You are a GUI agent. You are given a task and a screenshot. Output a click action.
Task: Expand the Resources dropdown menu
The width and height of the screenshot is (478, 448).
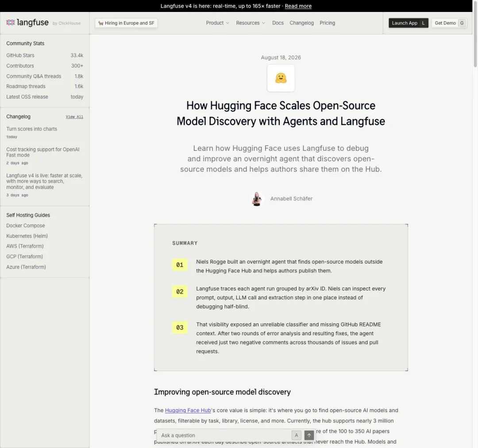pyautogui.click(x=251, y=23)
